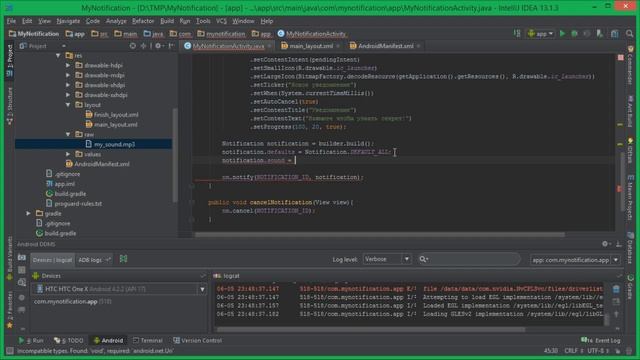Open the HTC One X device dropdown
Screen dimensions: 640x360
coord(120,289)
